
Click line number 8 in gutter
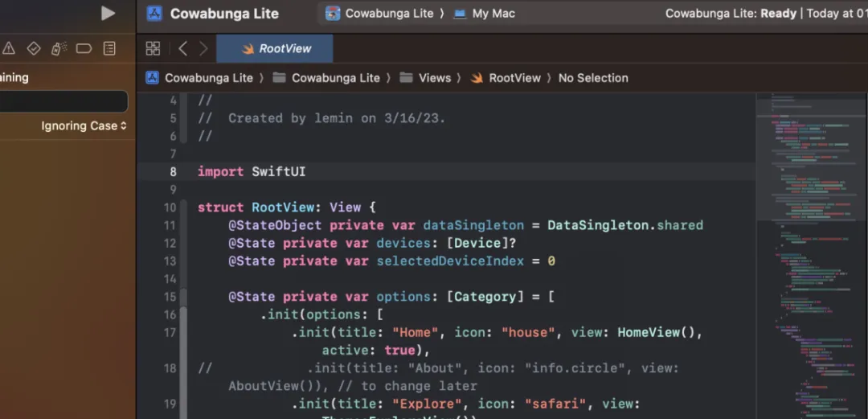[174, 172]
